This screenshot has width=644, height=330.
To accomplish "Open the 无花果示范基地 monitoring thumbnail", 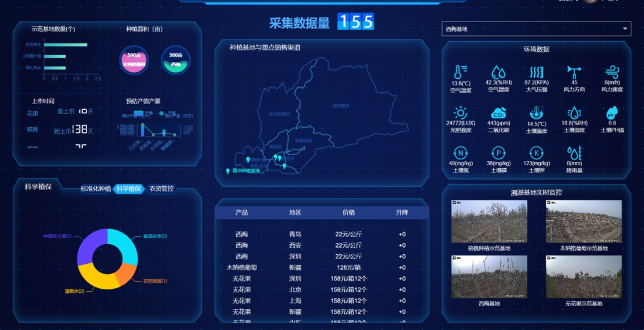I will [584, 277].
